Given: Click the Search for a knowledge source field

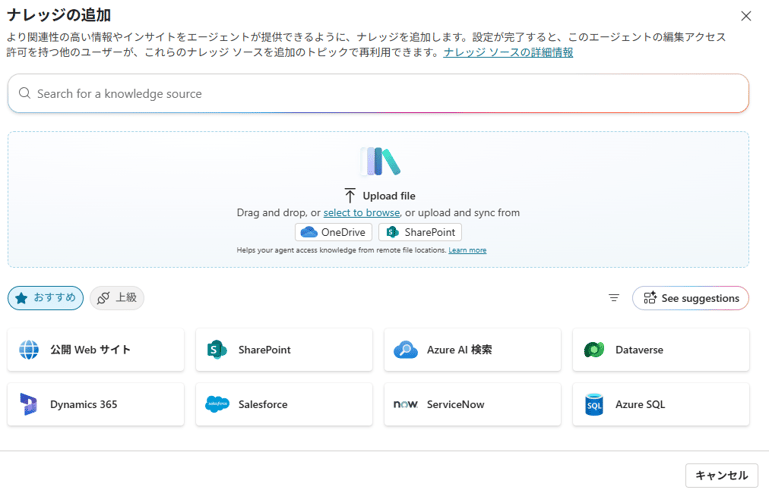Looking at the screenshot, I should [378, 93].
